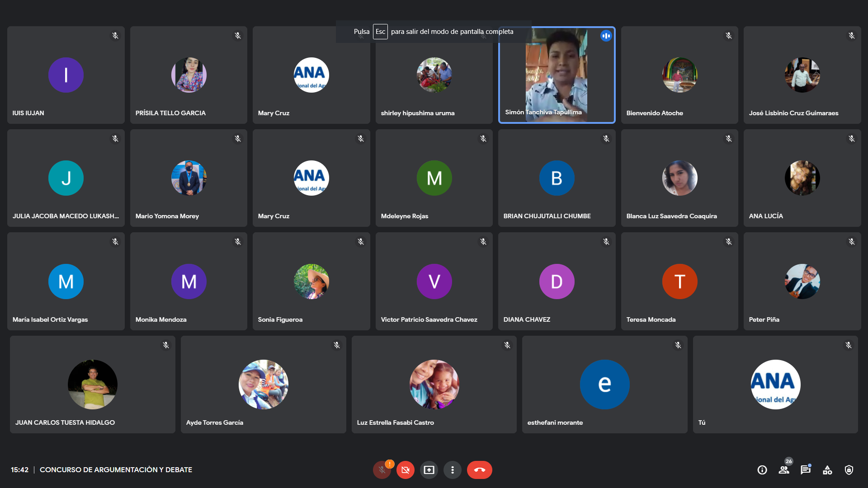Select shirley hipushima uruma profile photo
868x488 pixels.
[x=434, y=75]
